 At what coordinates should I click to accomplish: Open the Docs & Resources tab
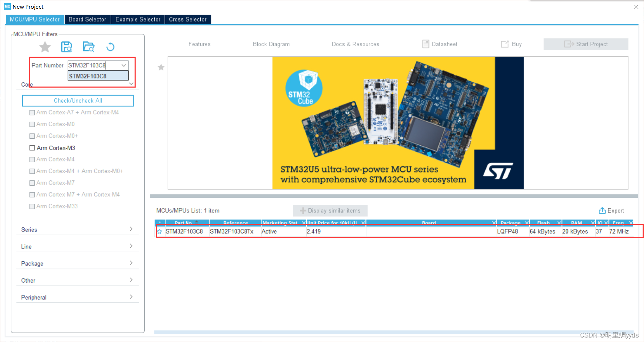click(355, 44)
